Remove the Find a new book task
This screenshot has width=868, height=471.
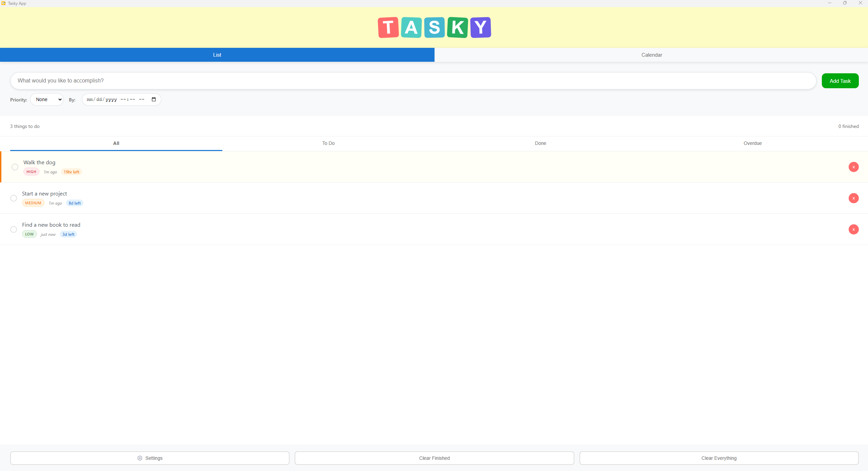(853, 229)
